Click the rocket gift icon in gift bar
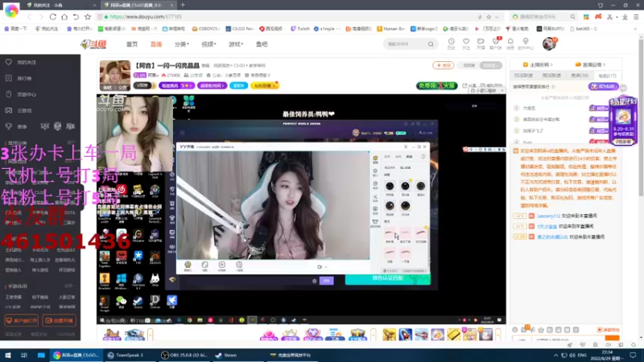The image size is (644, 362). pos(406,335)
